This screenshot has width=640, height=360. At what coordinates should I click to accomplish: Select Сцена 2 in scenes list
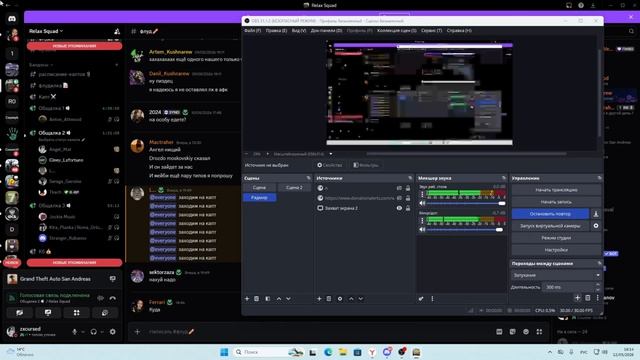[294, 188]
